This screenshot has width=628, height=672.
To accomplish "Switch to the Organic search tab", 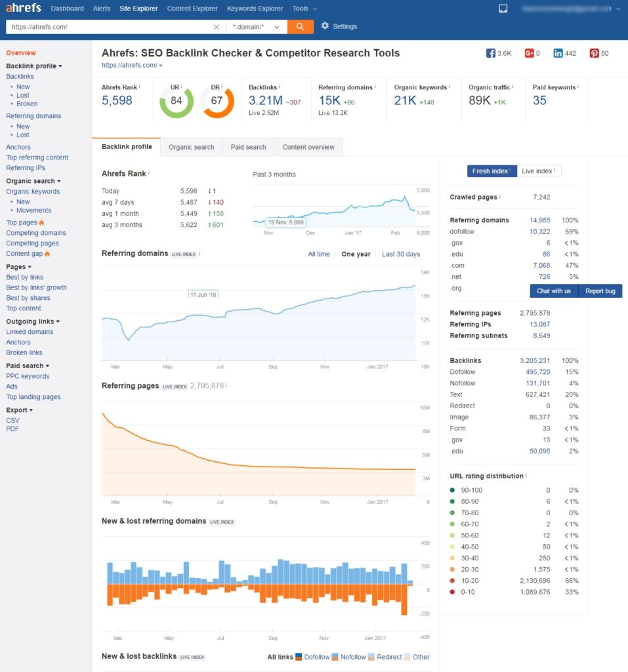I will coord(191,147).
